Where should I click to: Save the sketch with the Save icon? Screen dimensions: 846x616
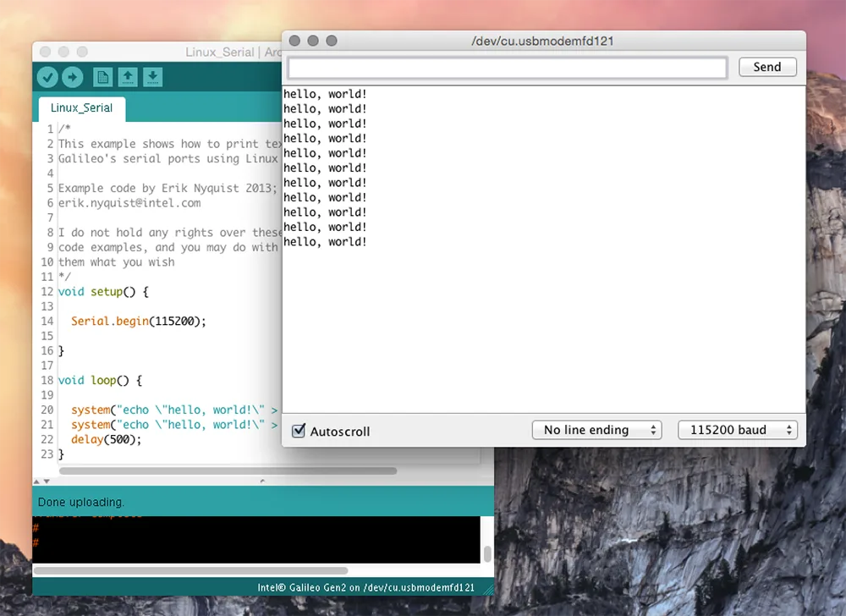152,76
